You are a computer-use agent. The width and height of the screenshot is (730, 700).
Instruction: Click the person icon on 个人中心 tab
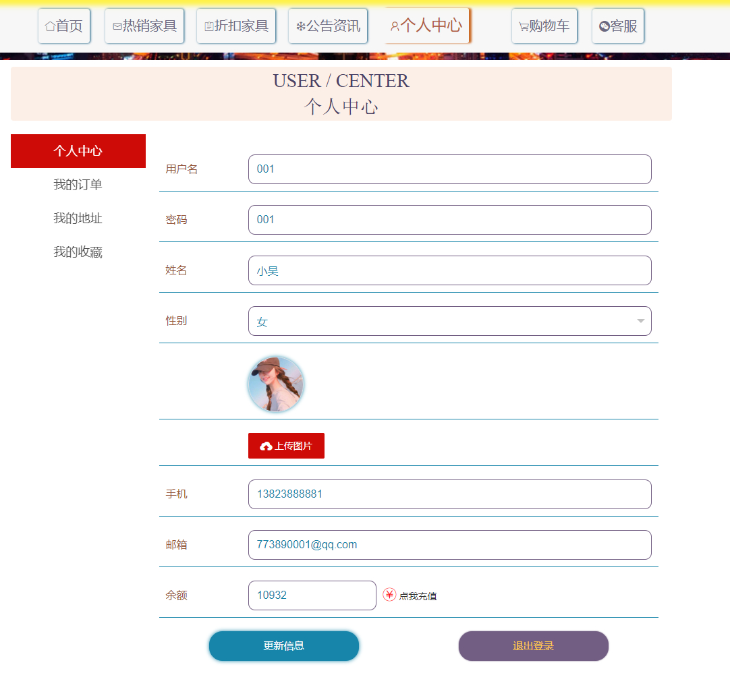click(x=393, y=26)
